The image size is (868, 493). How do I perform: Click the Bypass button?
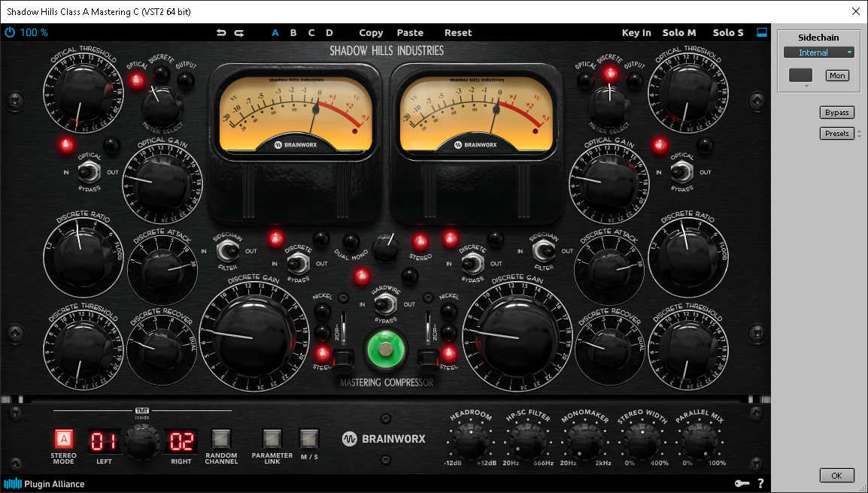(x=836, y=112)
